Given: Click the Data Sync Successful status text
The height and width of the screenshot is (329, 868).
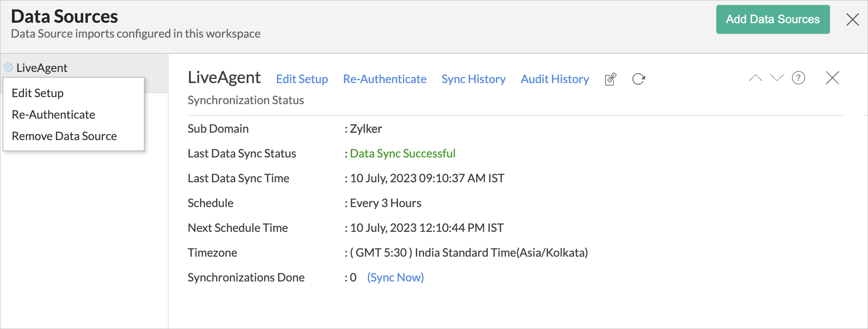Looking at the screenshot, I should click(x=402, y=153).
